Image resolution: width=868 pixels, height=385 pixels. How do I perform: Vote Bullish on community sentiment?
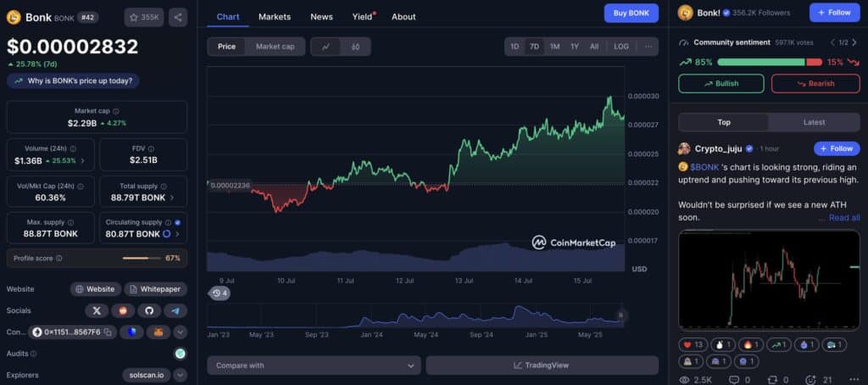pos(721,84)
